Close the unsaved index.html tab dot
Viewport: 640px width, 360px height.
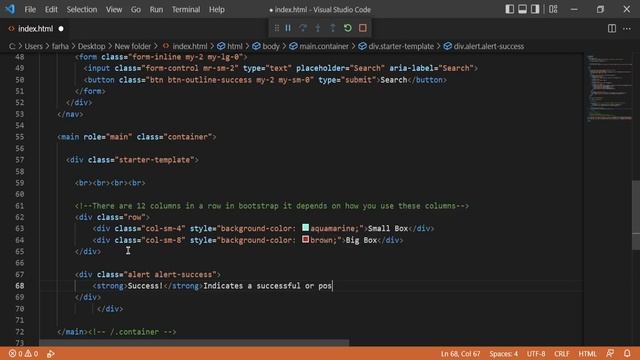click(x=61, y=29)
